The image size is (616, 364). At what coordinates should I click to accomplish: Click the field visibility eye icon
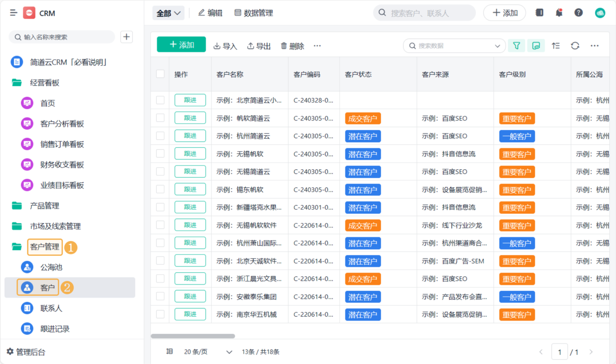(x=536, y=46)
